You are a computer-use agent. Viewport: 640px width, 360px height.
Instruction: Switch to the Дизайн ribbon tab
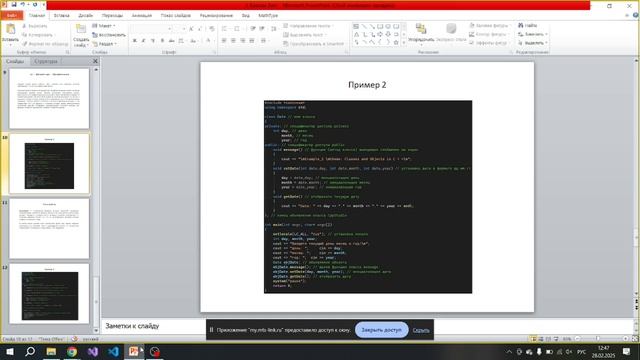point(85,16)
